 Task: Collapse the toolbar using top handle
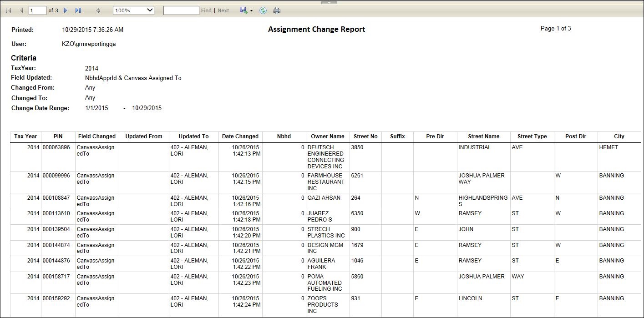(329, 3)
